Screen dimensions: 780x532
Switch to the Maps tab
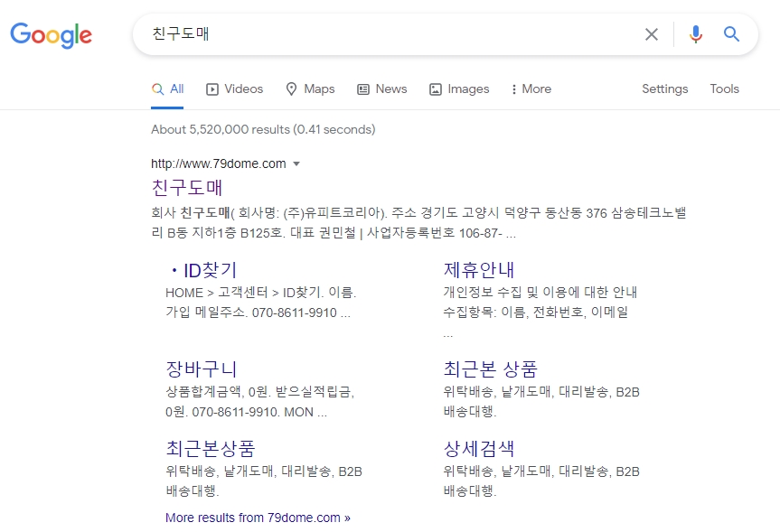tap(310, 89)
